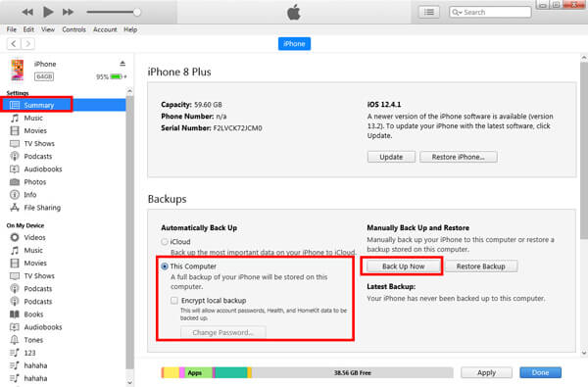This screenshot has width=588, height=387.
Task: Open TV Shows under Settings
Action: click(x=39, y=144)
